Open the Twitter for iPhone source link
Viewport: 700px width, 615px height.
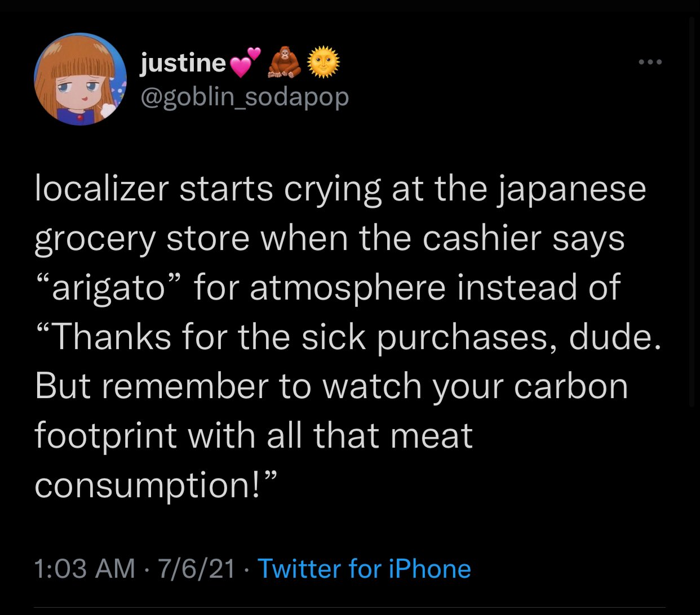coord(364,568)
